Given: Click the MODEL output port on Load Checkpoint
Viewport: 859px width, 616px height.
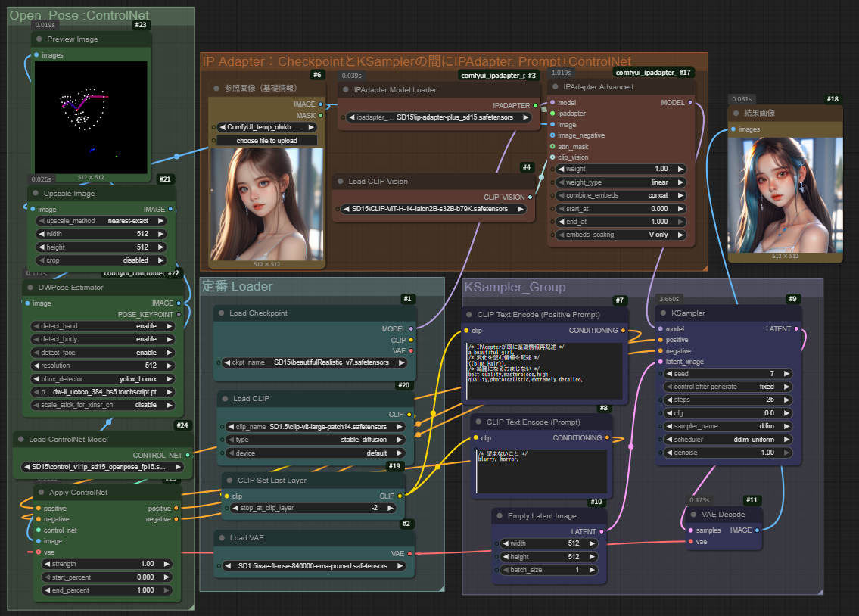Looking at the screenshot, I should pyautogui.click(x=410, y=329).
